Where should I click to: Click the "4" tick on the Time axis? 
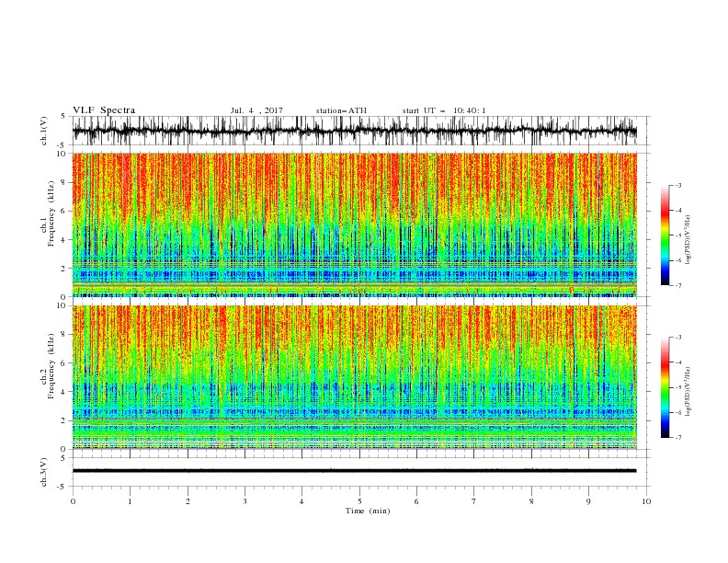tap(301, 501)
